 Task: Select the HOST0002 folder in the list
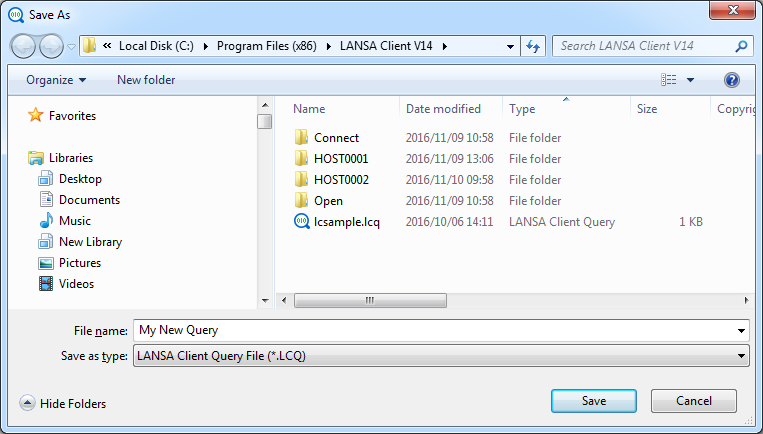340,180
